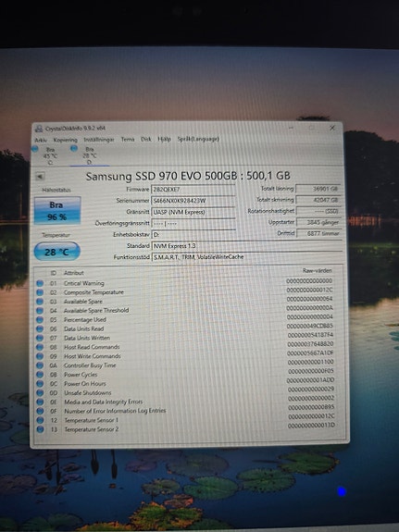The height and width of the screenshot is (532, 399).
Task: Click status dot for Available Spare row
Action: point(40,302)
